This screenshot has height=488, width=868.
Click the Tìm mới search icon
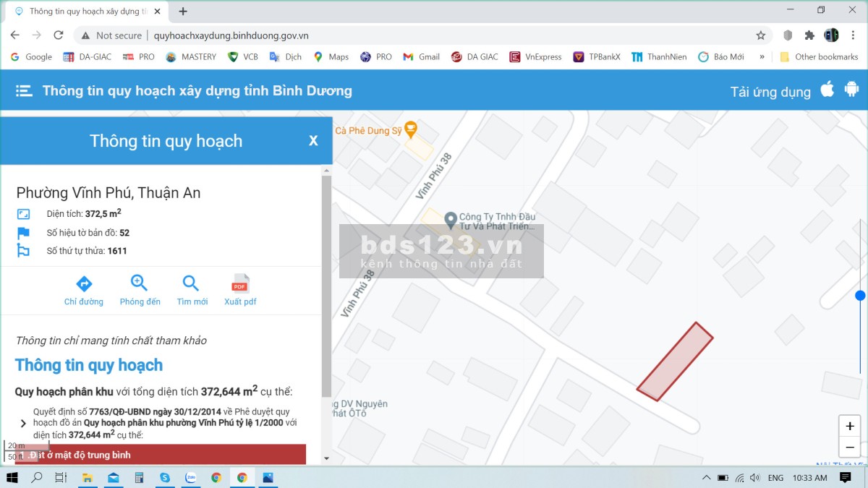191,283
